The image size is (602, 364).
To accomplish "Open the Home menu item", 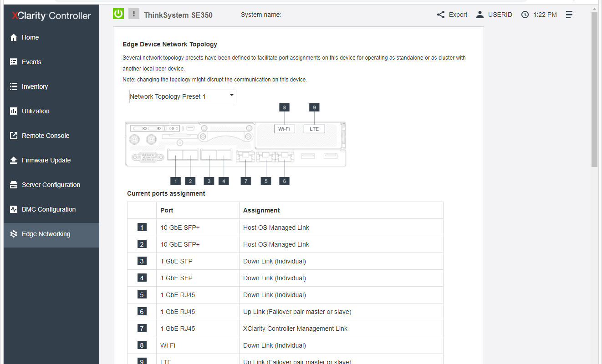I will [51, 37].
